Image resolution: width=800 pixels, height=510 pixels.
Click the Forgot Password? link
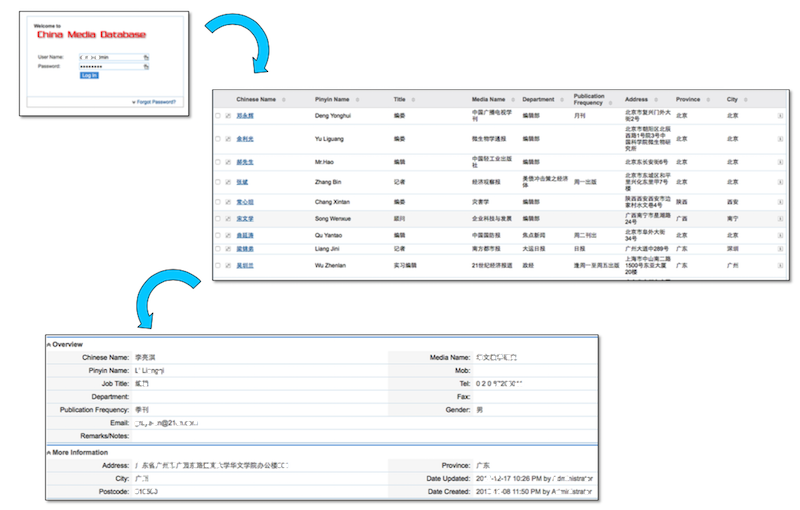[157, 102]
